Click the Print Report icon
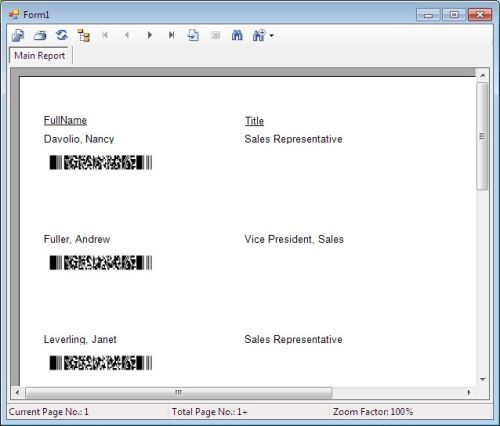This screenshot has height=426, width=500. click(40, 35)
